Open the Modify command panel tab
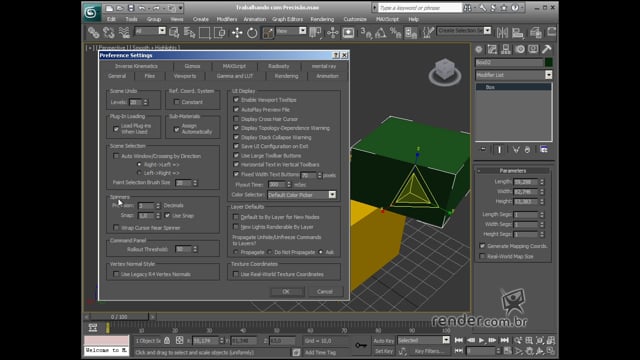 tap(492, 49)
